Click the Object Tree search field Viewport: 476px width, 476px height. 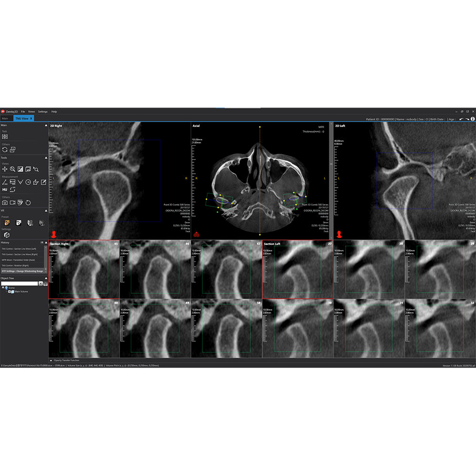(x=19, y=283)
